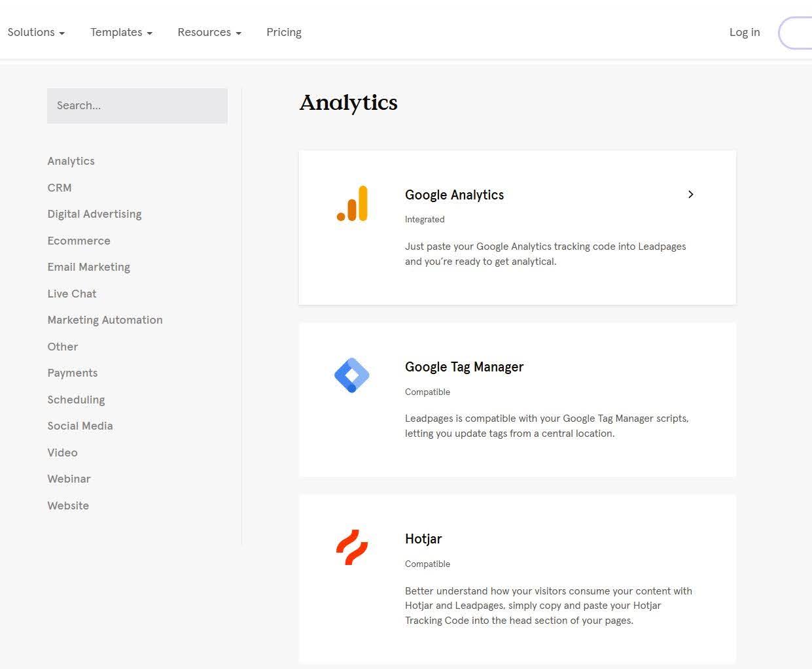812x669 pixels.
Task: Click the Compatible label under Hotjar
Action: click(427, 564)
